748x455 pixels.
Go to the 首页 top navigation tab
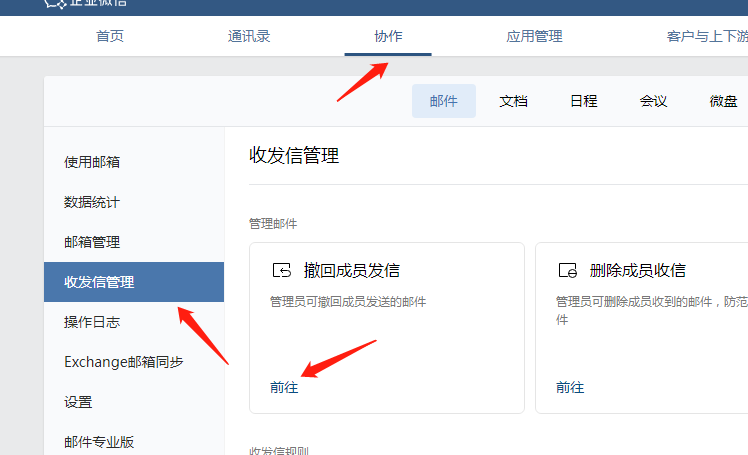click(x=110, y=36)
